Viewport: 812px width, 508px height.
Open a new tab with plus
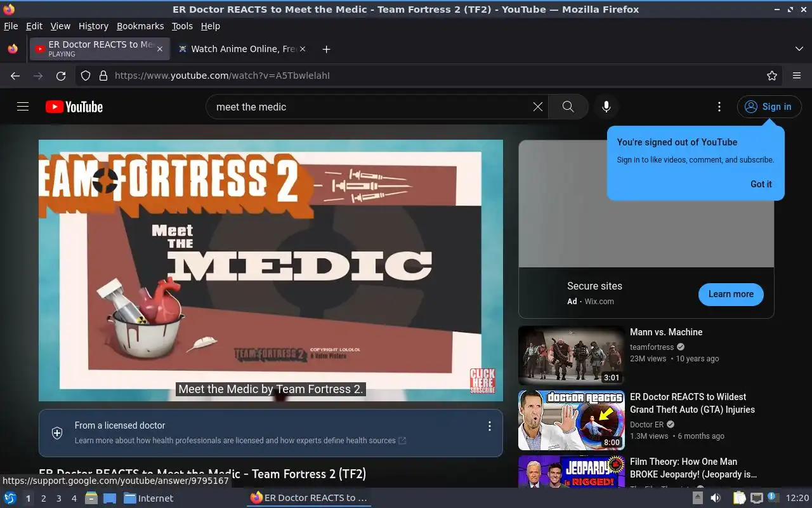(x=326, y=49)
